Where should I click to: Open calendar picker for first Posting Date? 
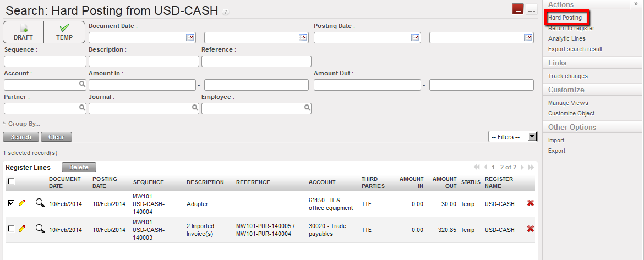point(416,37)
